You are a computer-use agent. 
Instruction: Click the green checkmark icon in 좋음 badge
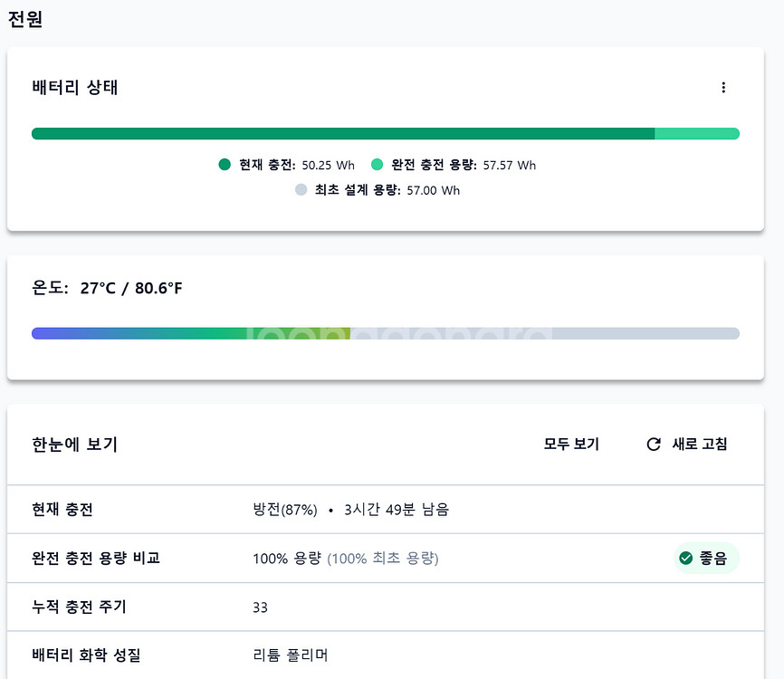coord(685,559)
